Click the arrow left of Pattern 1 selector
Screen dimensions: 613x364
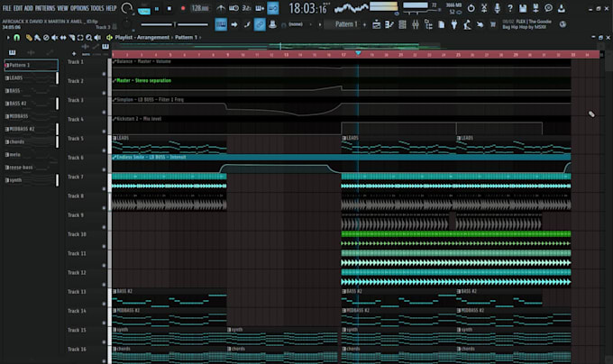pyautogui.click(x=320, y=24)
